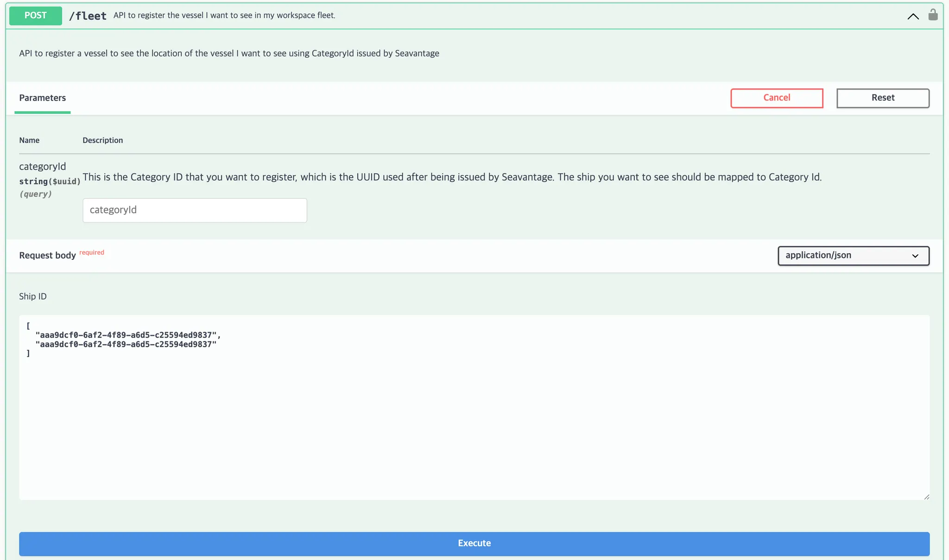Screen dimensions: 949x560
Task: Click the /fleet endpoint path
Action: click(x=88, y=16)
